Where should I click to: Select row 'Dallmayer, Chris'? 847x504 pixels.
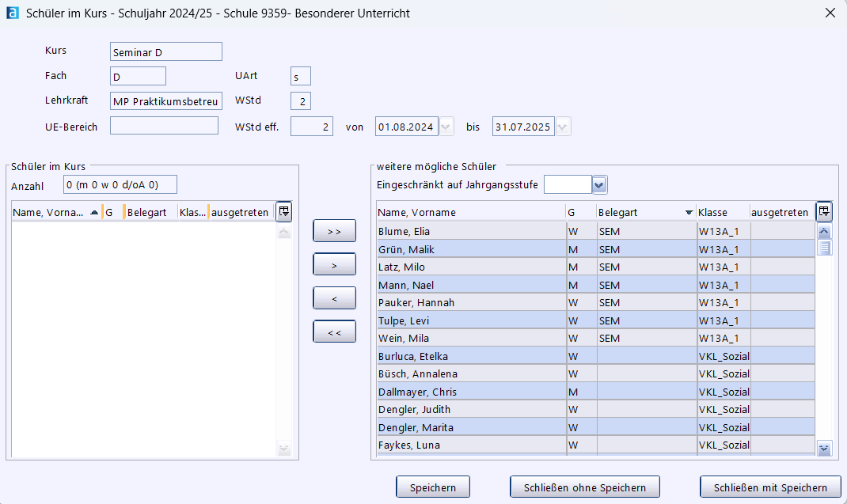pos(595,392)
